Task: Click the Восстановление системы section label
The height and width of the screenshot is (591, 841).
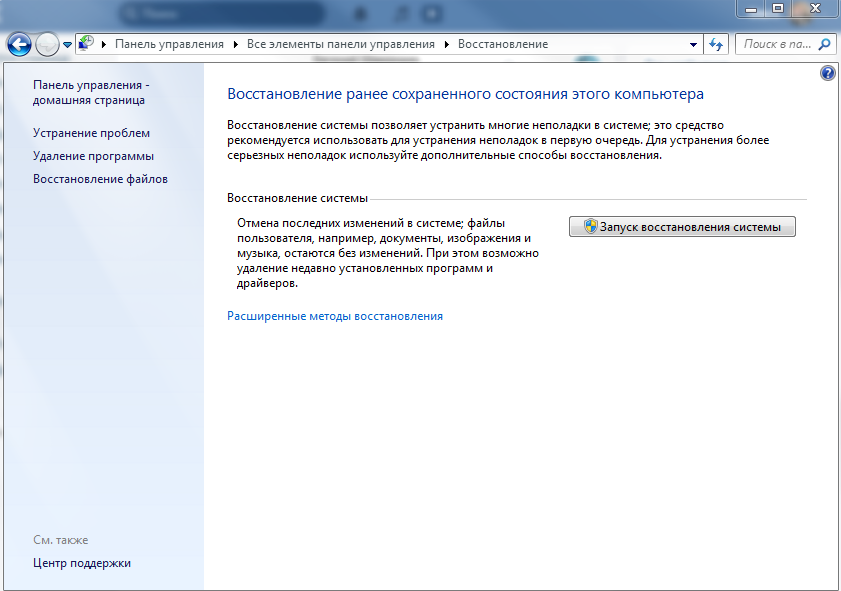Action: (x=297, y=198)
